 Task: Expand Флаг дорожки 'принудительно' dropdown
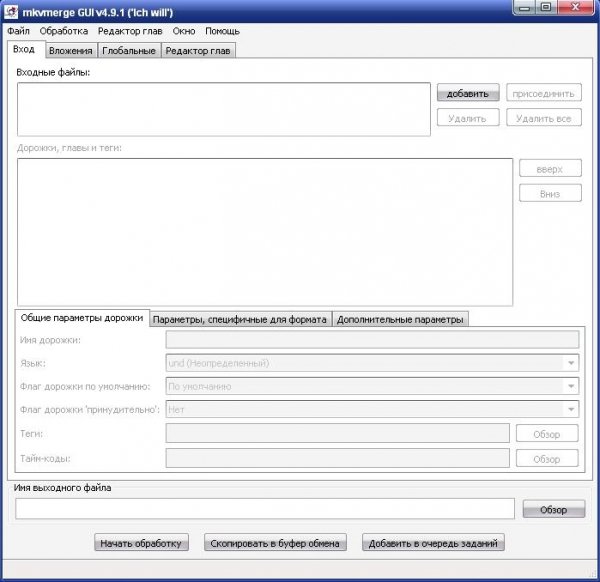click(x=571, y=409)
